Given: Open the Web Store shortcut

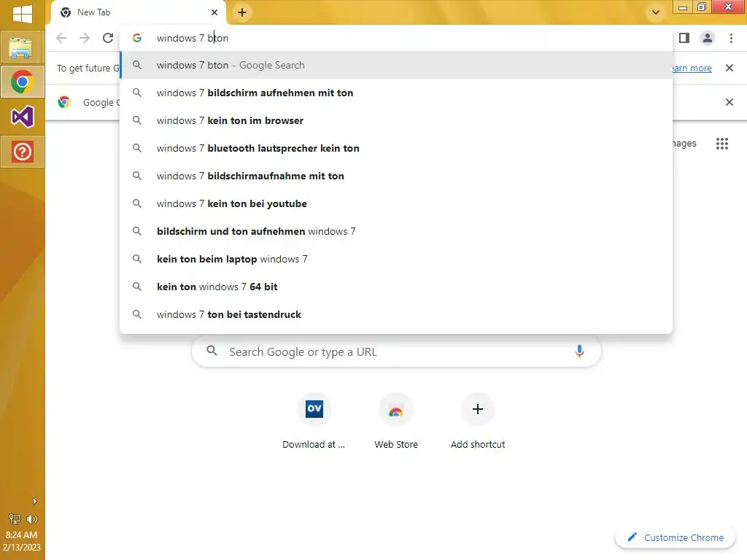Looking at the screenshot, I should pos(396,421).
